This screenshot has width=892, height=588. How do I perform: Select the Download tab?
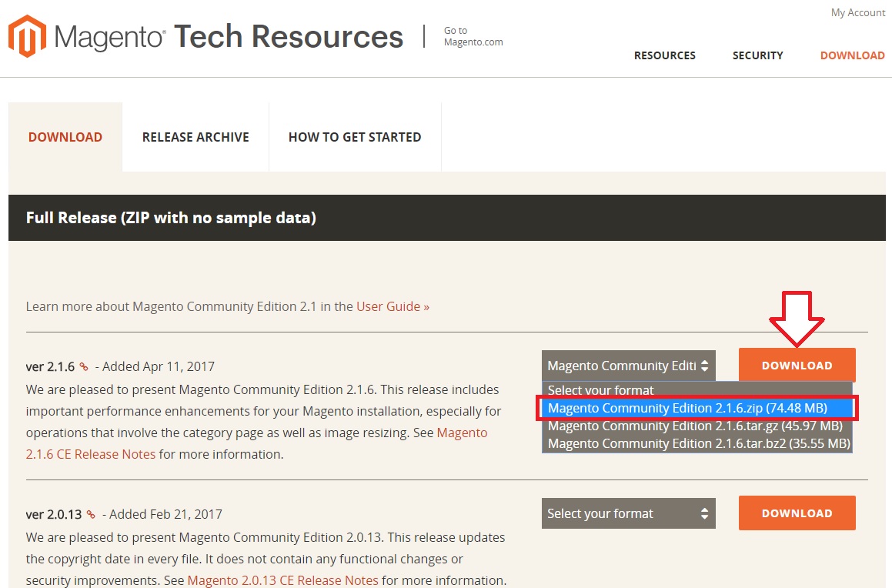pos(65,137)
